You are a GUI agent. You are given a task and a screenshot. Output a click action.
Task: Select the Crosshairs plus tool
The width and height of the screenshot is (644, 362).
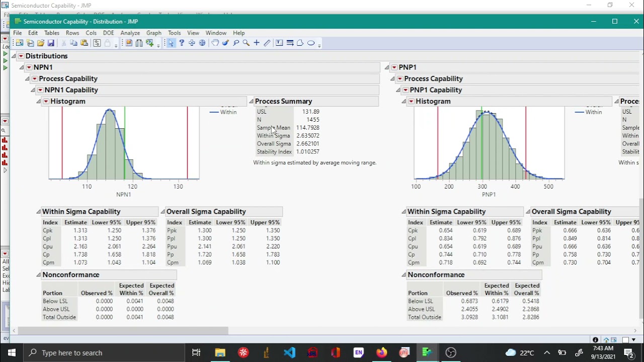[x=257, y=43]
